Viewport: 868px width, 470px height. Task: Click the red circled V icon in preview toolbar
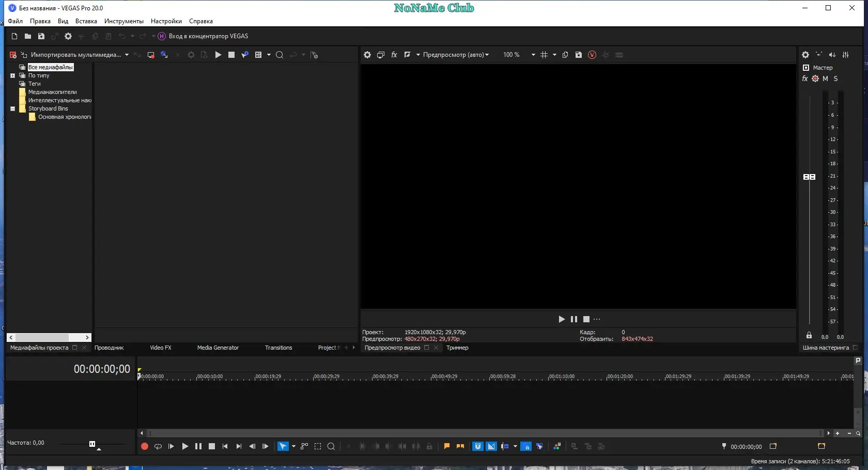pyautogui.click(x=592, y=55)
